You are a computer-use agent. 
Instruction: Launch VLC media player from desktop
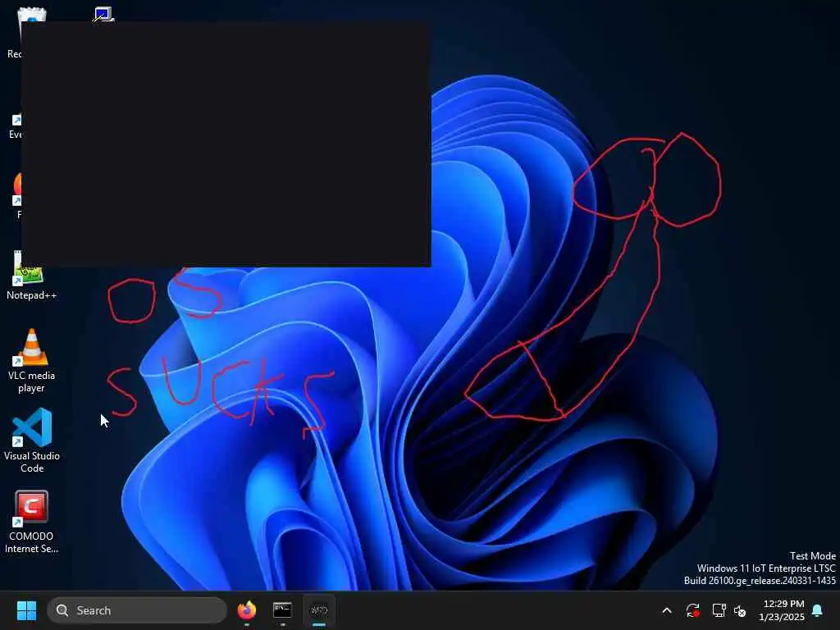pos(31,361)
